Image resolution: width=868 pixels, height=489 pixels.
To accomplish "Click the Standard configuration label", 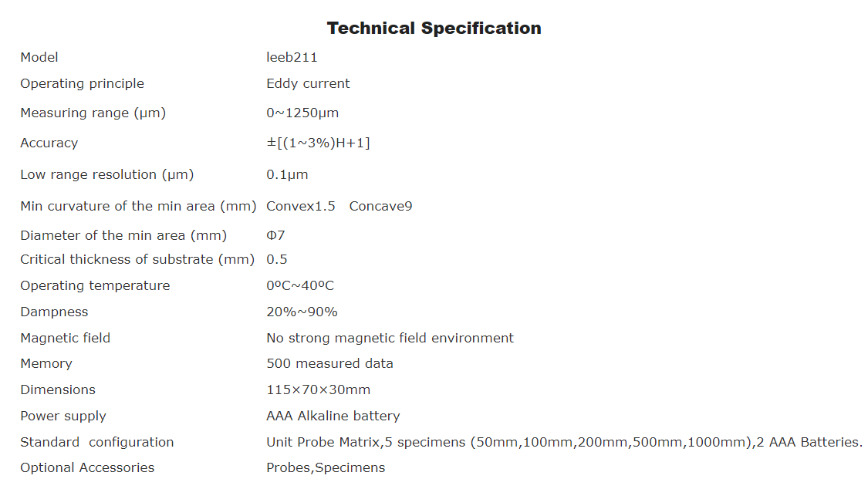I will [x=96, y=442].
